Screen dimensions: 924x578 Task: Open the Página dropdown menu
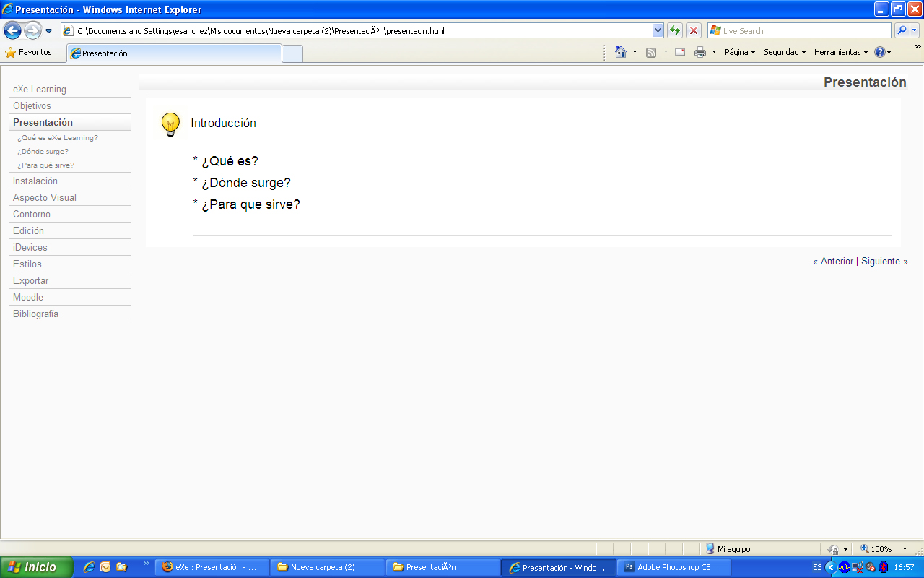tap(739, 52)
